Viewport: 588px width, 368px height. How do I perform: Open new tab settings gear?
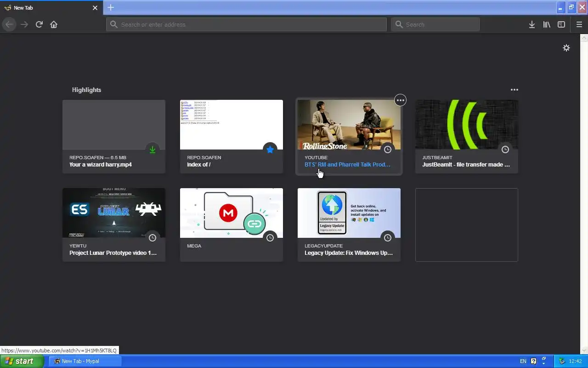[566, 48]
